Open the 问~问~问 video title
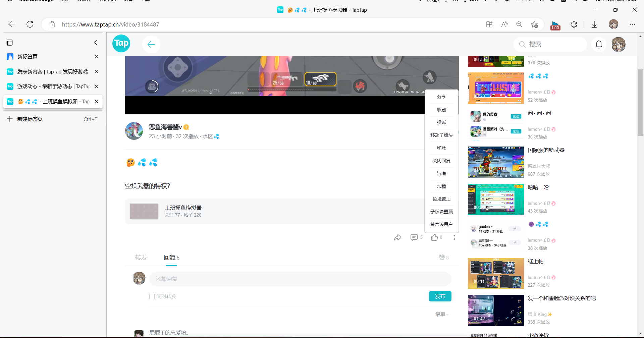The image size is (644, 338). point(539,113)
